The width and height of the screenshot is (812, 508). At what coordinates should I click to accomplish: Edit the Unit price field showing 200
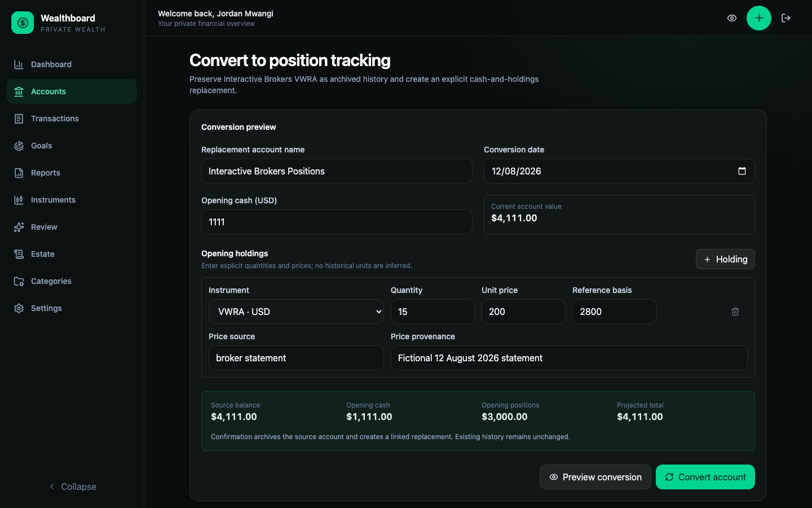[523, 312]
